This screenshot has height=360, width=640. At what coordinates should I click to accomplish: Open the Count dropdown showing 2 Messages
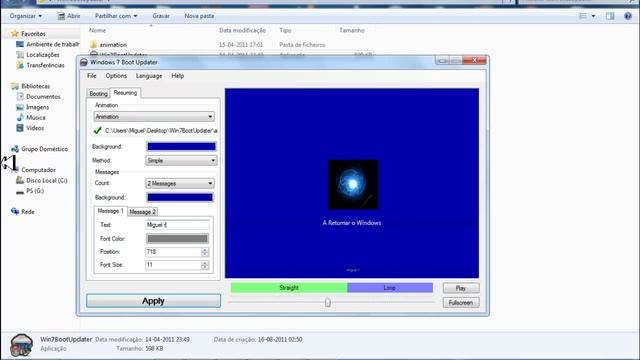click(180, 184)
